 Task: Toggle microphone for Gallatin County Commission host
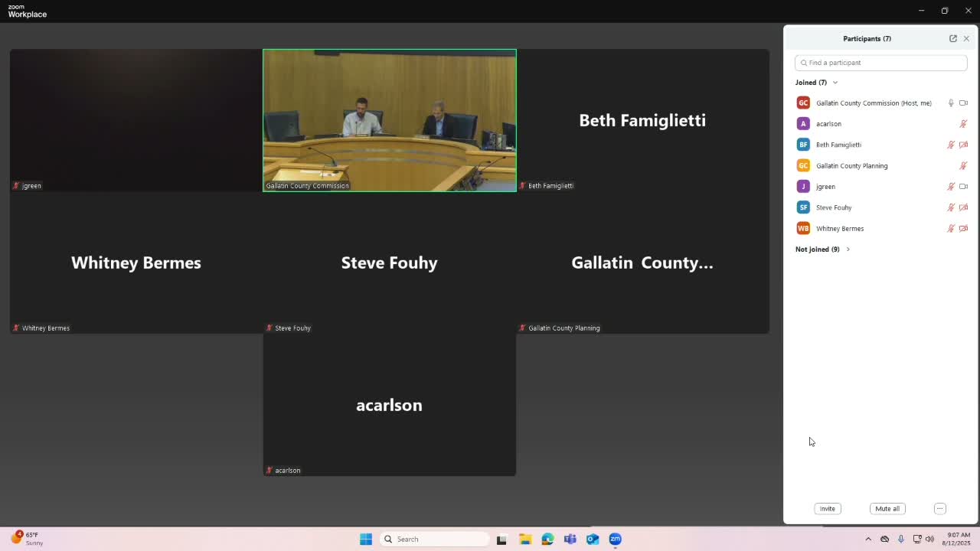(951, 103)
